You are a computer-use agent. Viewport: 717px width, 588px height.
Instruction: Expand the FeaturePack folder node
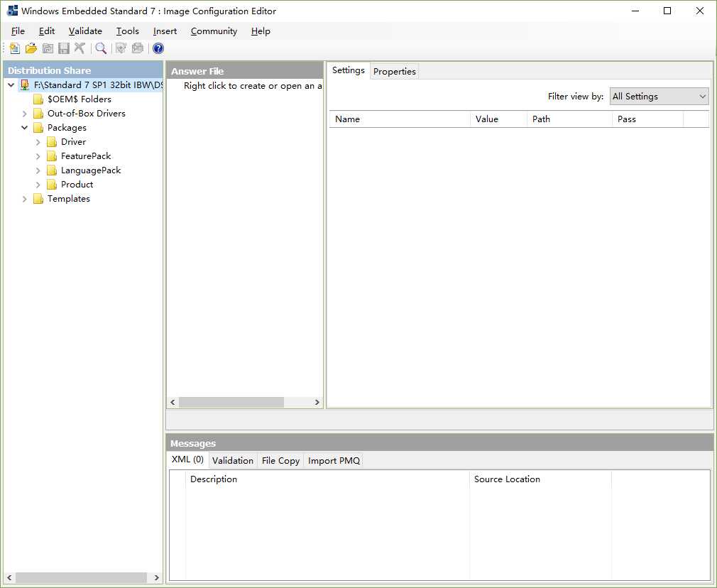(38, 156)
